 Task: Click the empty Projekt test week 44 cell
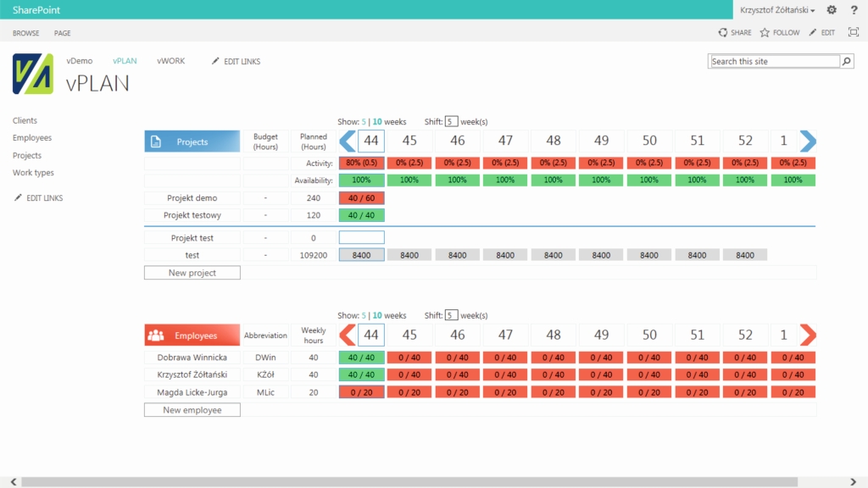point(361,237)
